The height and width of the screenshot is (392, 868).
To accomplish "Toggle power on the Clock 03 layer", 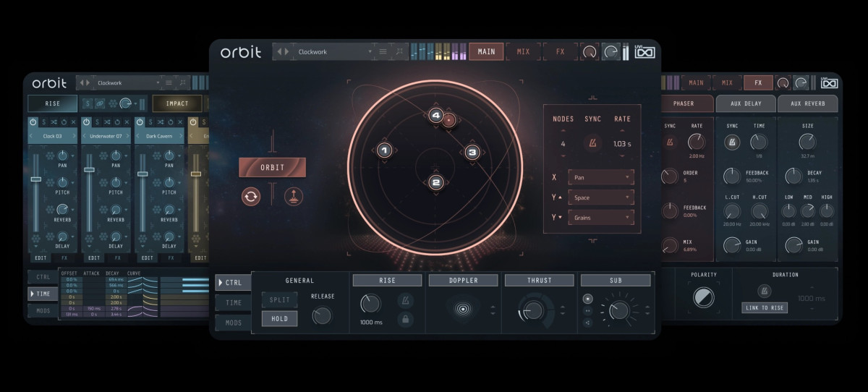I will tap(33, 122).
